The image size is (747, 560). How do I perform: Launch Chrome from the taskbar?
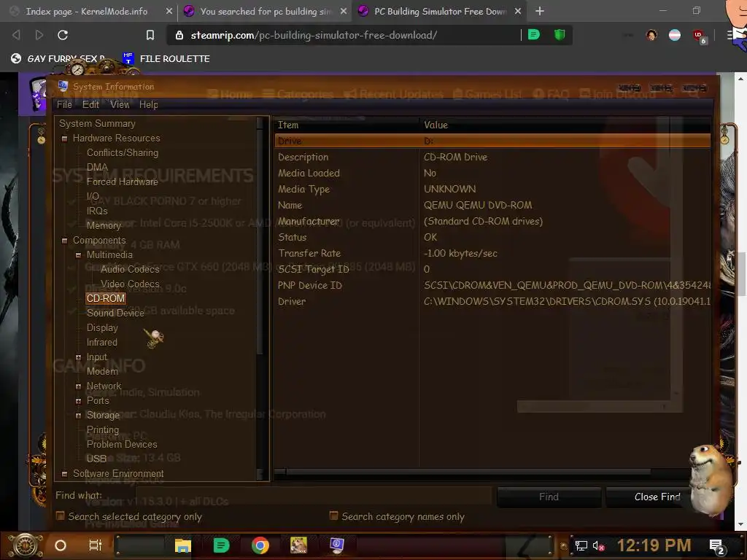coord(260,545)
